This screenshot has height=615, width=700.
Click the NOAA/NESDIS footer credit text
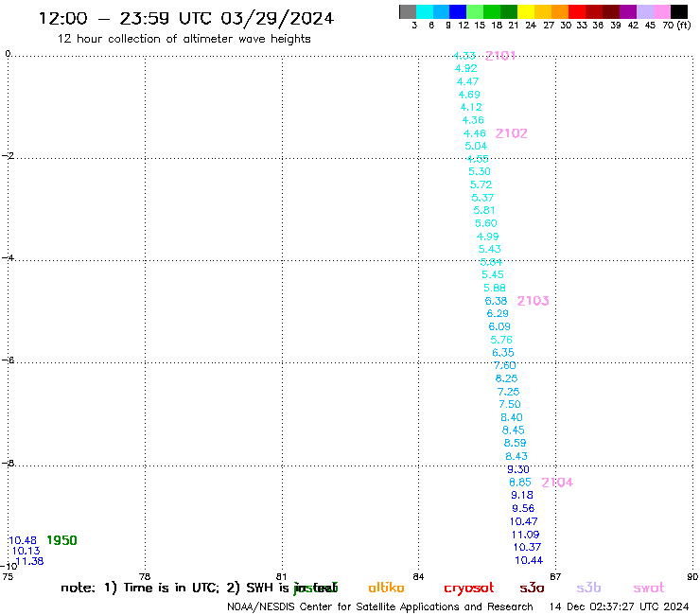380,607
